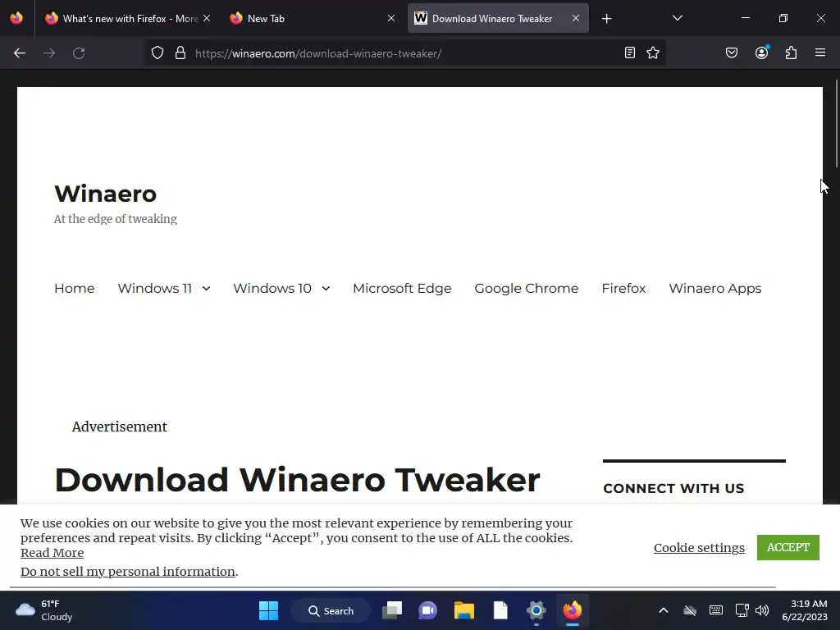
Task: Click Read More cookie link
Action: (x=52, y=553)
